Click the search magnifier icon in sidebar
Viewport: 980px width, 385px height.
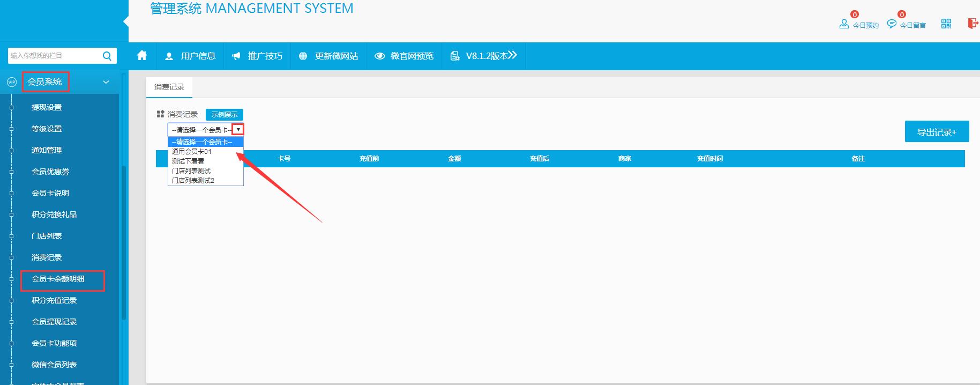[x=107, y=56]
